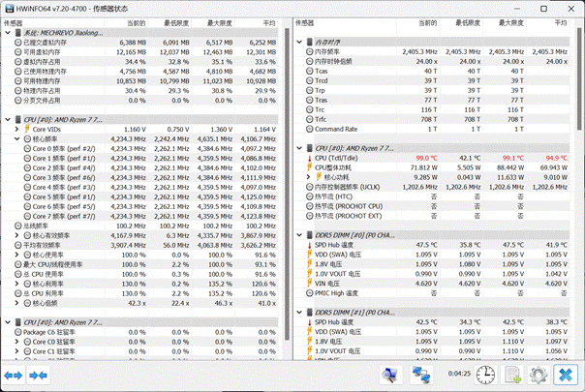The image size is (585, 392).
Task: Click the shrink-columns arrows icon in bottom toolbar
Action: pos(39,374)
